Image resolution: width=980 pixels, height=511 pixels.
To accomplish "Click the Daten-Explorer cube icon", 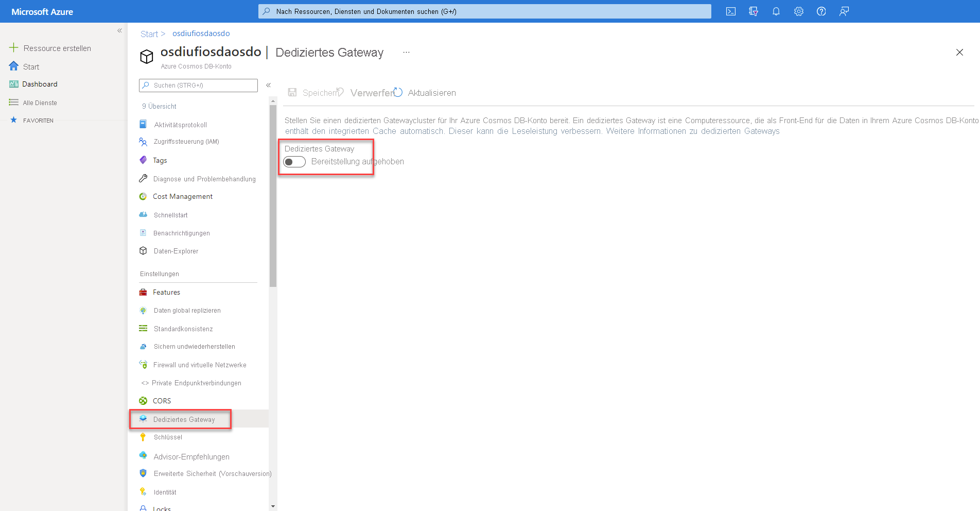I will 143,251.
